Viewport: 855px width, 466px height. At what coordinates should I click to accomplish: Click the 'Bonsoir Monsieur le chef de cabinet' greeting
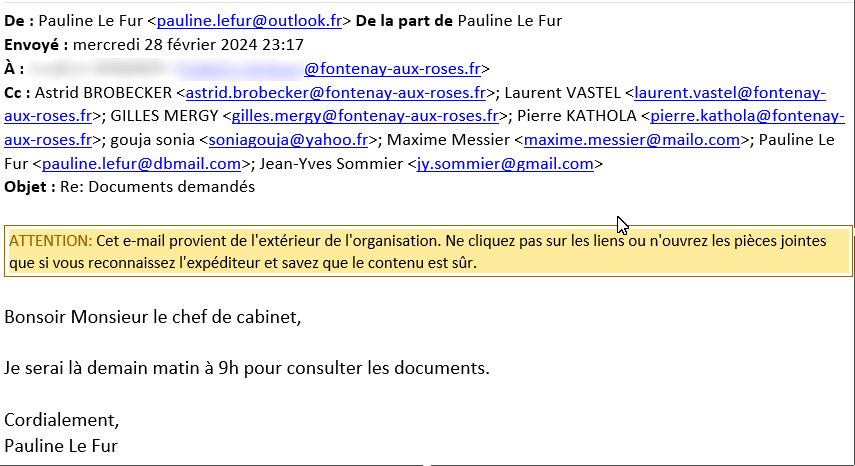click(x=152, y=318)
